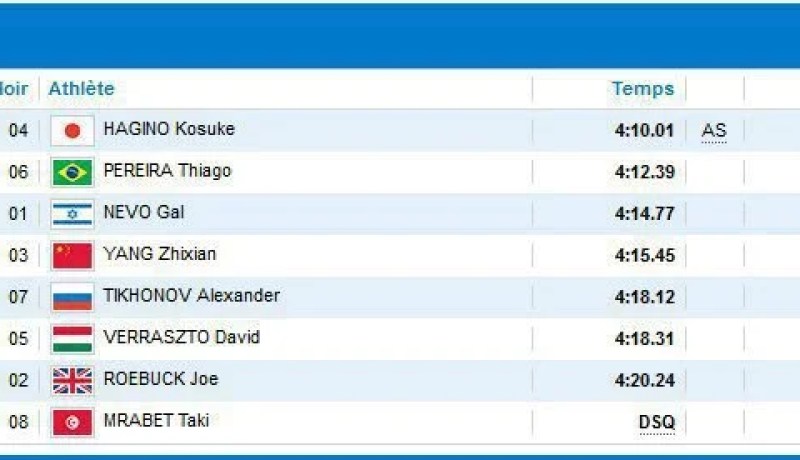This screenshot has height=460, width=800.
Task: Click the Russia flag icon
Action: (x=72, y=297)
